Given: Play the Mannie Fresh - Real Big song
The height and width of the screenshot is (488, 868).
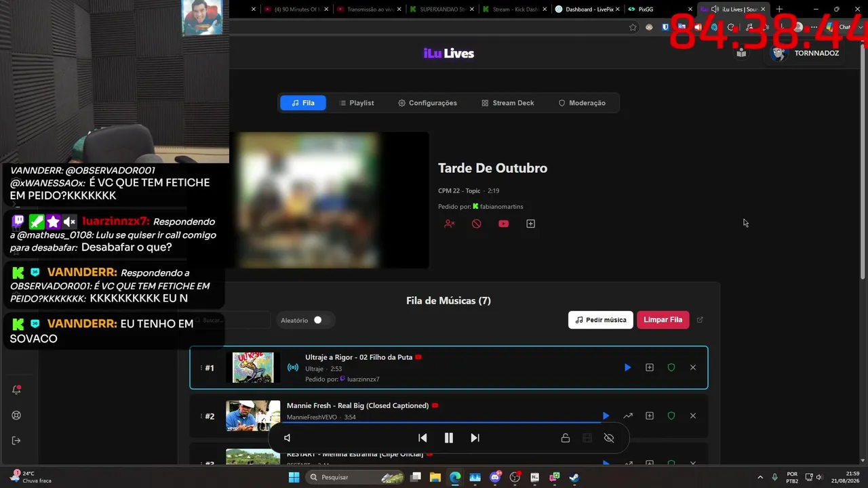Looking at the screenshot, I should pos(606,415).
